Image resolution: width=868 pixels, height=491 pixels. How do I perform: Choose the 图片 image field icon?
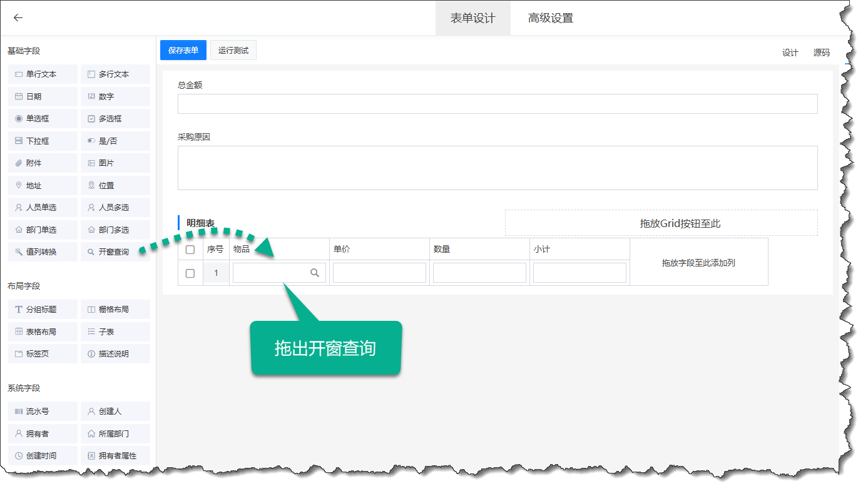[91, 163]
